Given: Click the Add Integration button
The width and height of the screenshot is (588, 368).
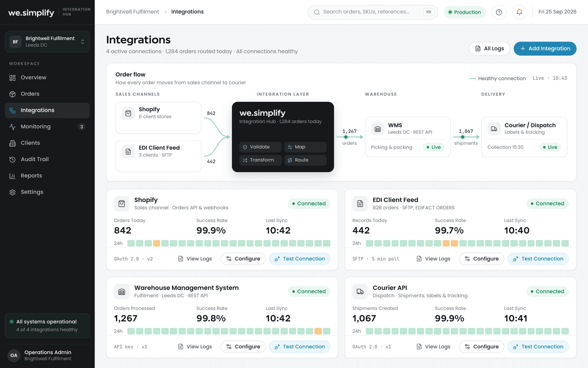Looking at the screenshot, I should pos(545,49).
